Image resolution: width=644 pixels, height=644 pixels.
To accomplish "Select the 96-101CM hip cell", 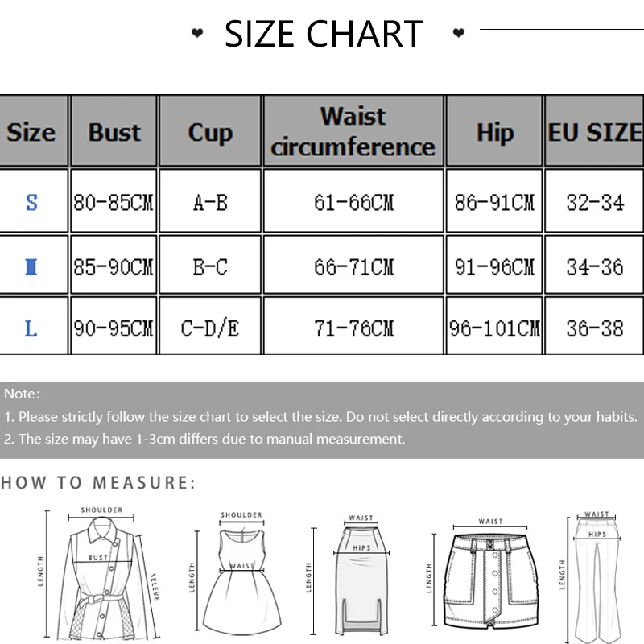I will tap(494, 328).
